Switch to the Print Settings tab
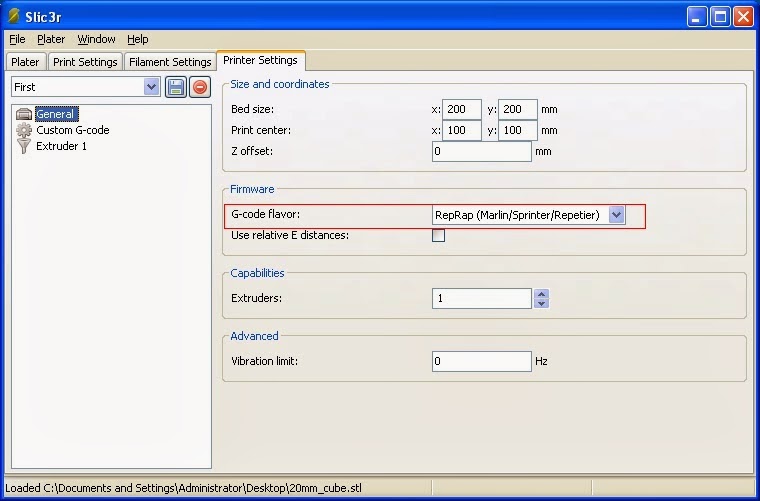The image size is (760, 501). [x=85, y=62]
